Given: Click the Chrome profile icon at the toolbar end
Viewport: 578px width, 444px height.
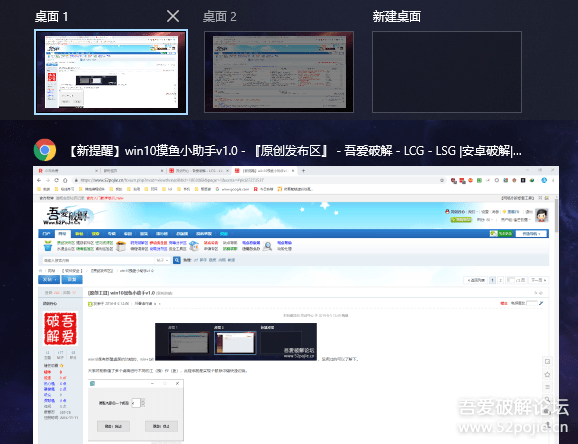Looking at the screenshot, I should pyautogui.click(x=544, y=180).
